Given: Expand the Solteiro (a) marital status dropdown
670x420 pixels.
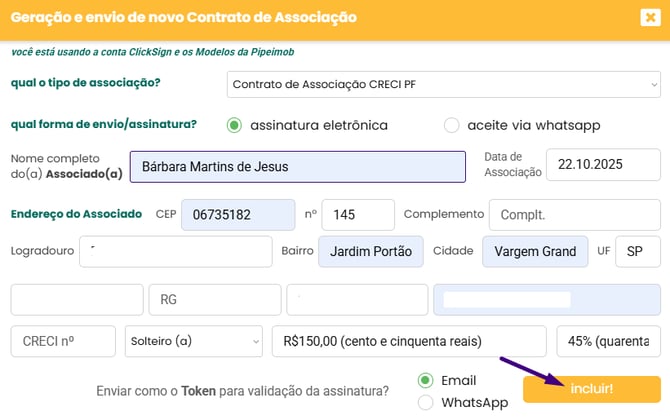Looking at the screenshot, I should pyautogui.click(x=194, y=341).
